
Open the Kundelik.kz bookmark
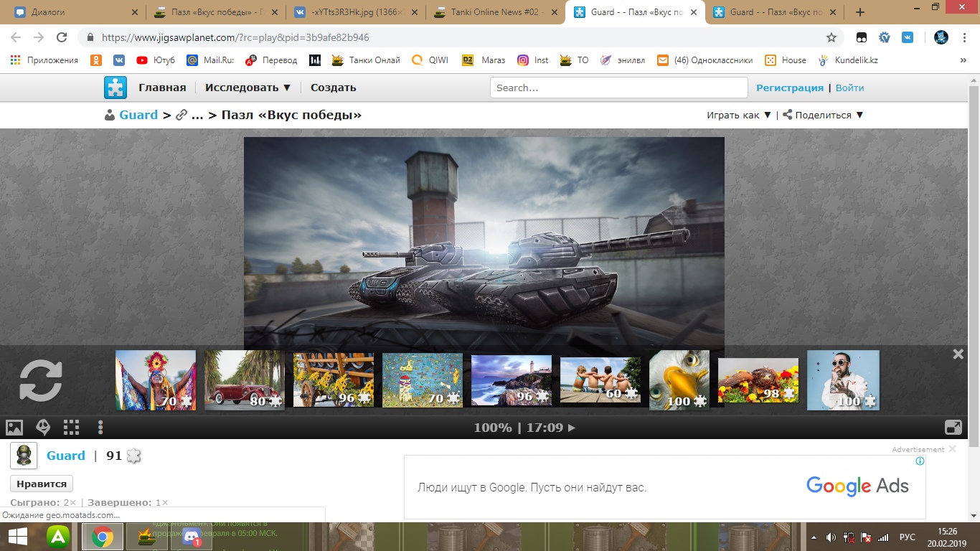coord(848,60)
